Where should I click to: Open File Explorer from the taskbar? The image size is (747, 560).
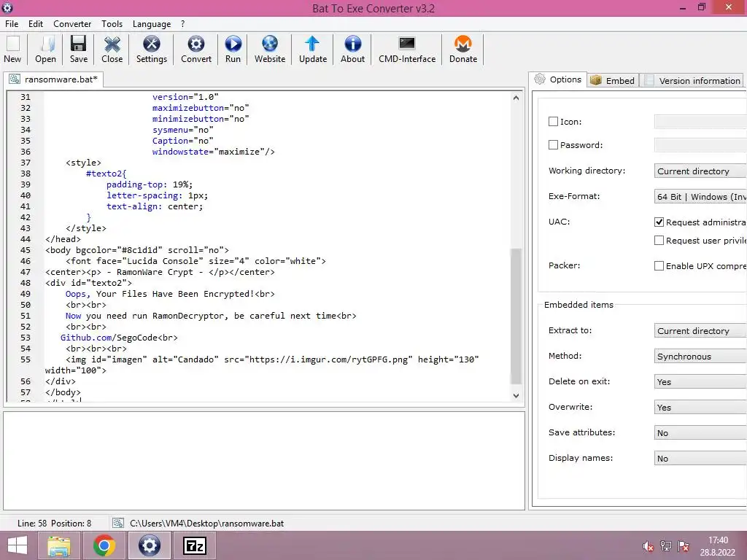[59, 545]
